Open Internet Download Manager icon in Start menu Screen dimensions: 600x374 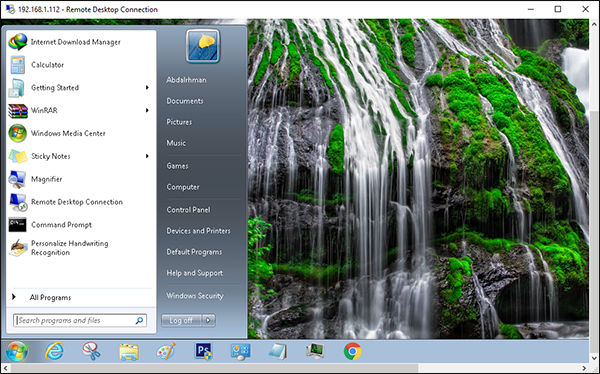[18, 42]
